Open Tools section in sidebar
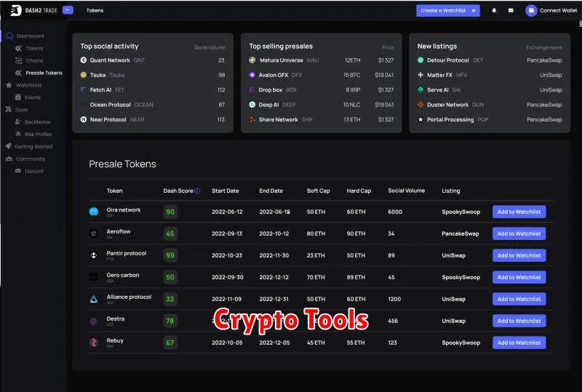Screen dimensions: 582x392 (x=16, y=110)
